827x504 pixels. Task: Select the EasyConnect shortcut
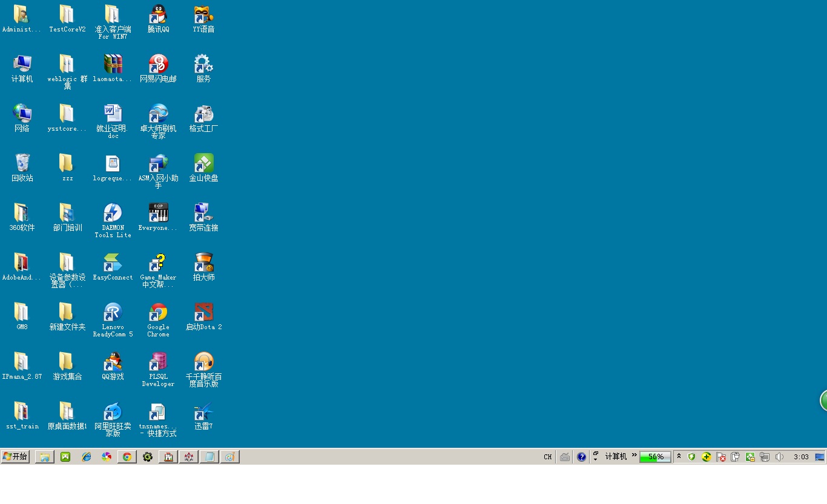coord(113,267)
